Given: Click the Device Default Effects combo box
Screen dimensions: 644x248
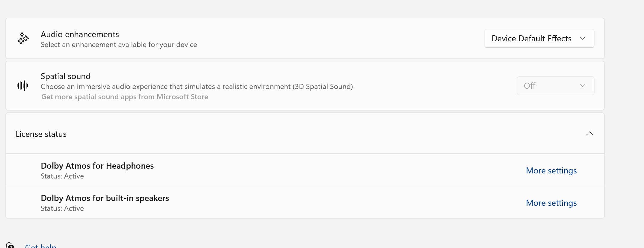Looking at the screenshot, I should click(x=539, y=38).
